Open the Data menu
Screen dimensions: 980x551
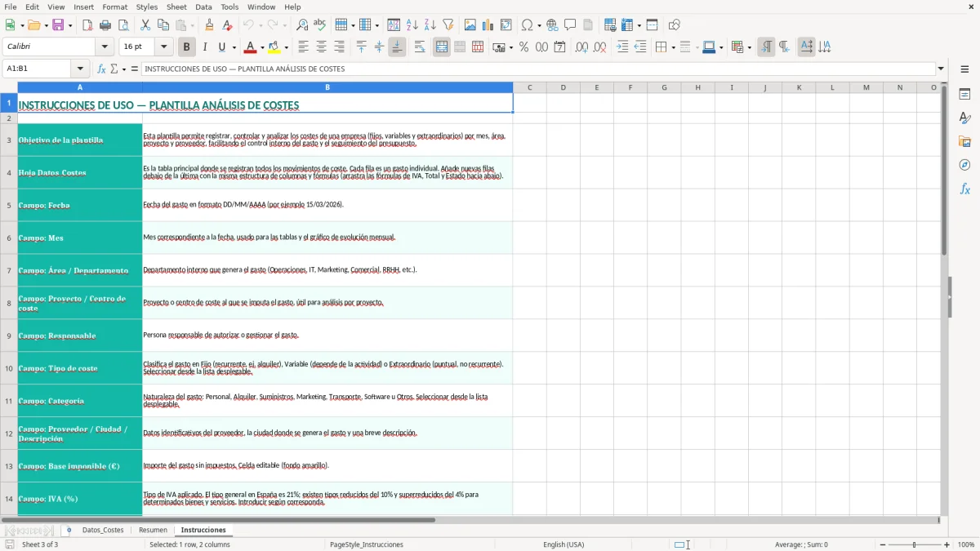tap(203, 7)
